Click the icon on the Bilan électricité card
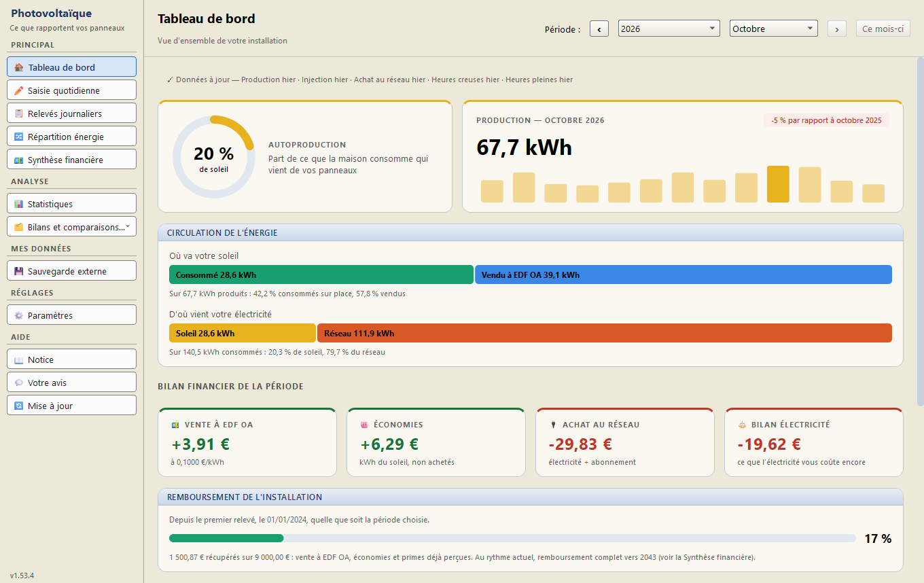This screenshot has height=583, width=924. pos(742,425)
